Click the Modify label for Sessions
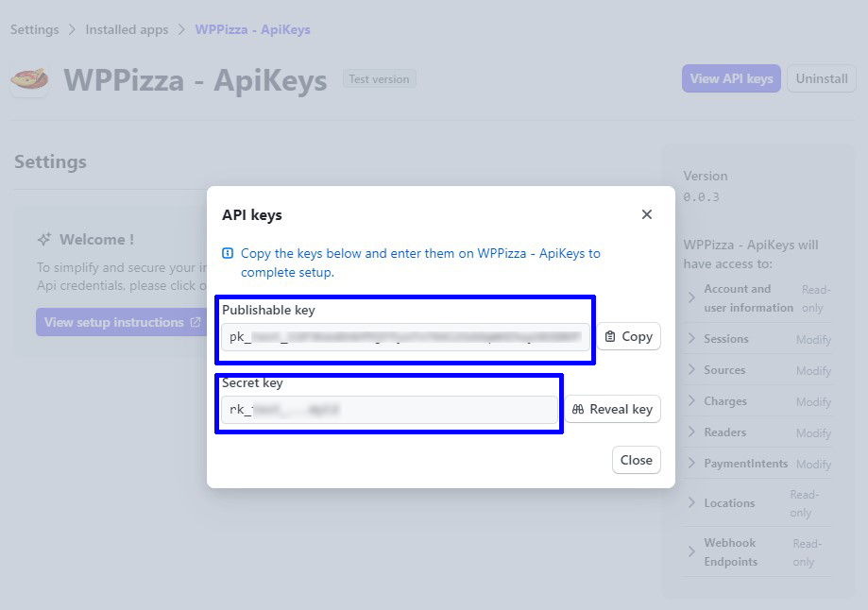The width and height of the screenshot is (868, 610). coord(814,339)
